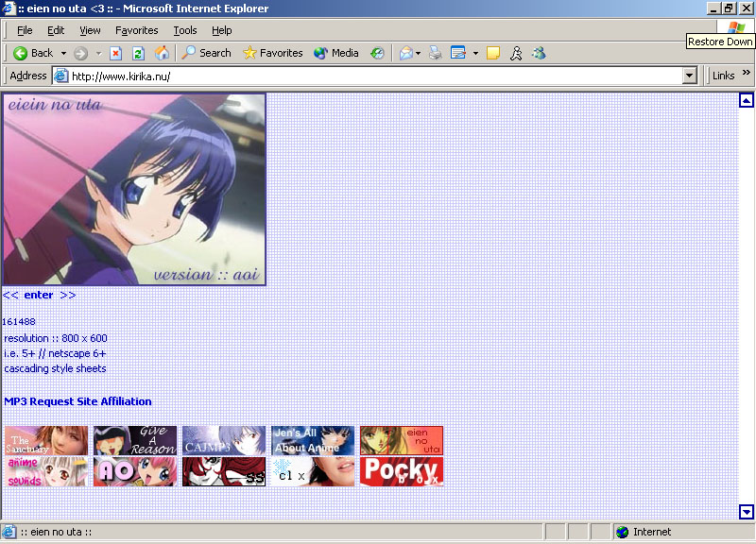Open the address bar dropdown list
The width and height of the screenshot is (756, 544).
click(x=689, y=76)
